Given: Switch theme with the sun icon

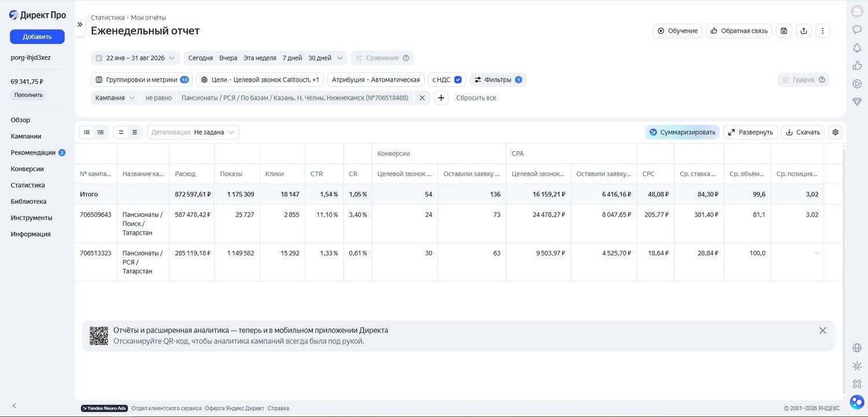Looking at the screenshot, I should tap(857, 365).
